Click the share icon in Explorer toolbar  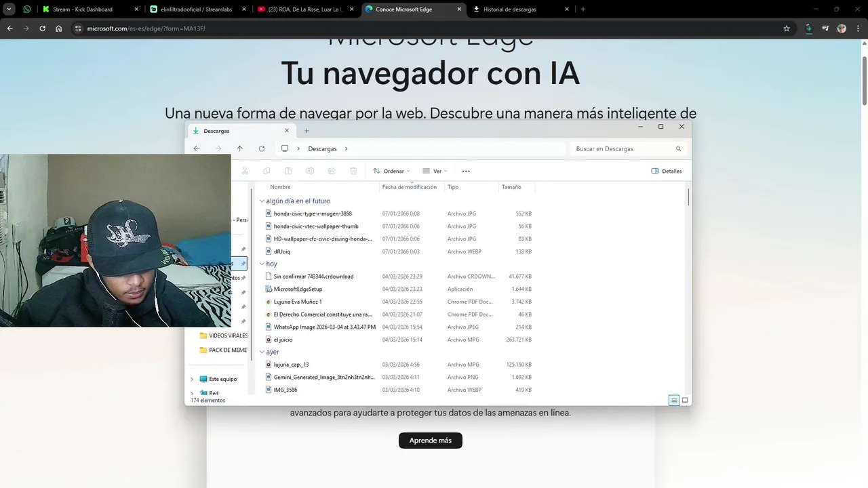(x=332, y=171)
